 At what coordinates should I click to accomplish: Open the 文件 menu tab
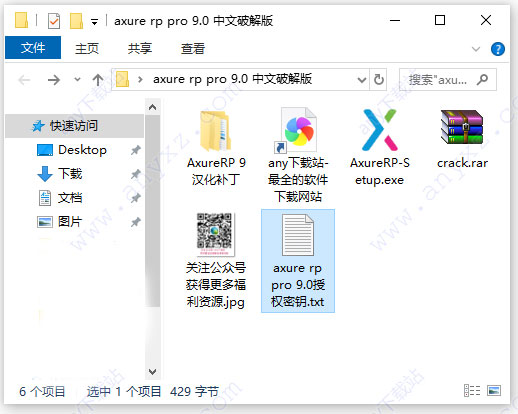click(33, 48)
